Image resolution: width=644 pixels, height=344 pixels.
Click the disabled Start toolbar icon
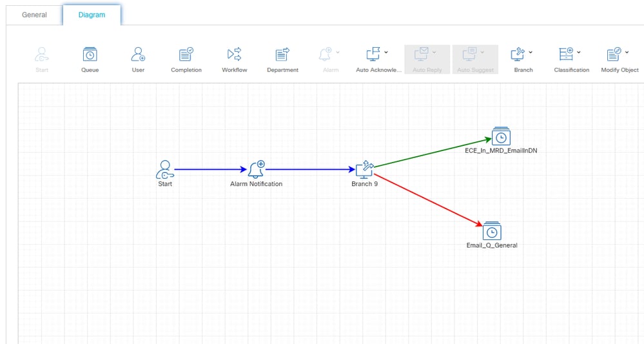(42, 54)
